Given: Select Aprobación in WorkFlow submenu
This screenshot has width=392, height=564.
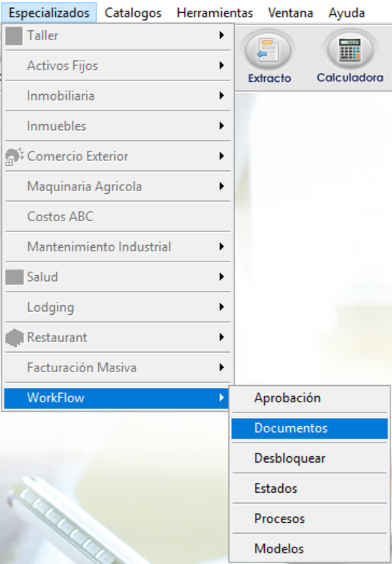Looking at the screenshot, I should (309, 398).
